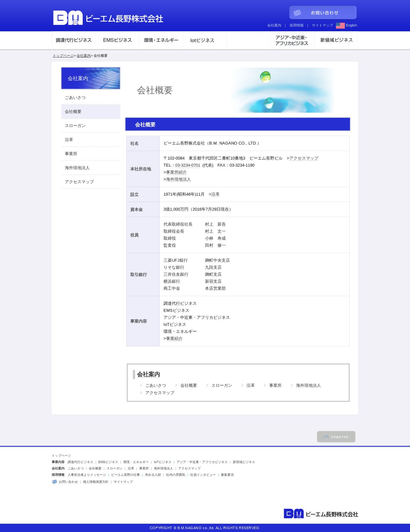Select 会社概要 in the sidebar
410x532 pixels.
point(91,112)
